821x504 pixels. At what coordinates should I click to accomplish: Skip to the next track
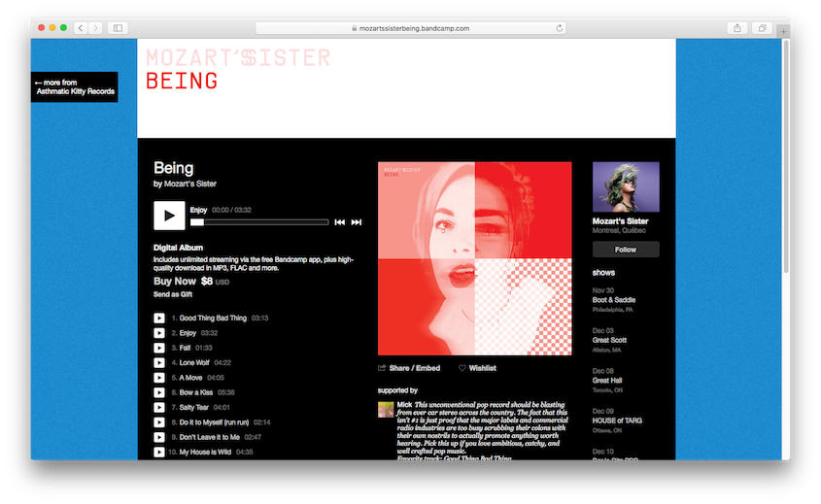[x=357, y=222]
